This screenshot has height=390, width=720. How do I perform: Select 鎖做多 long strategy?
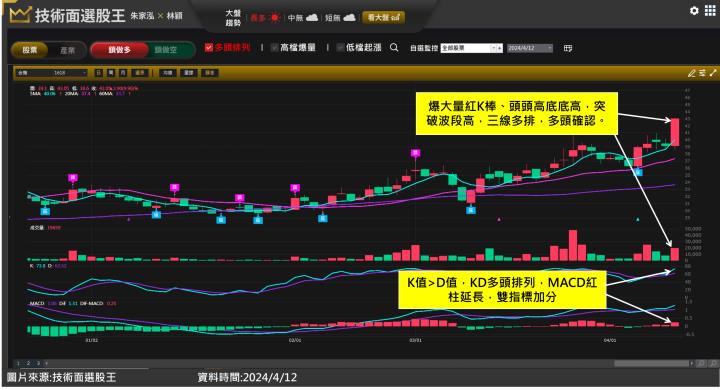coord(119,50)
